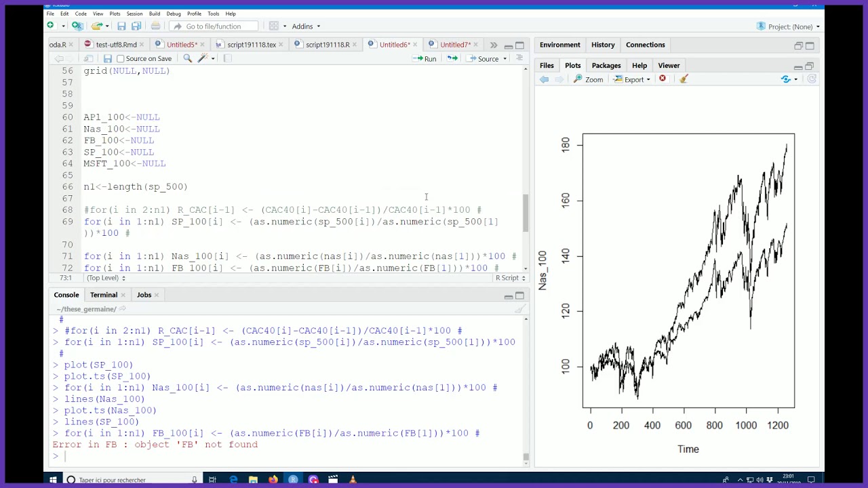This screenshot has width=868, height=488.
Task: Switch to the Files tab
Action: [547, 66]
